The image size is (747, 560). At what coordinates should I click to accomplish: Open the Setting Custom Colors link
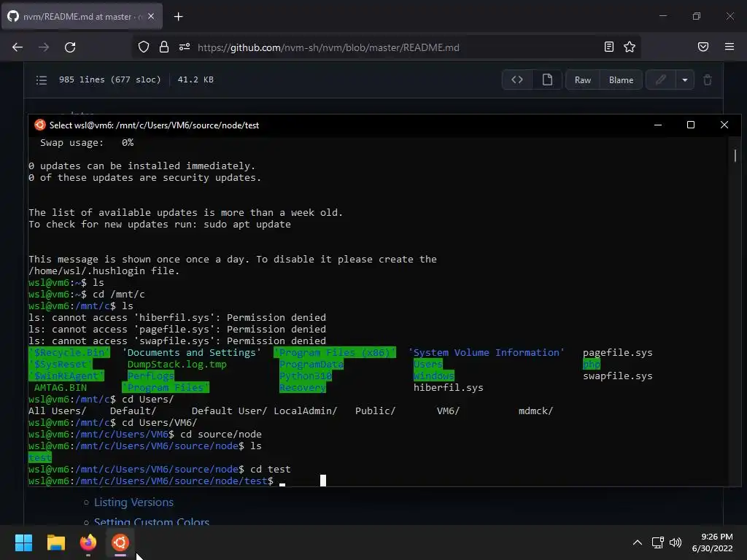coord(152,522)
